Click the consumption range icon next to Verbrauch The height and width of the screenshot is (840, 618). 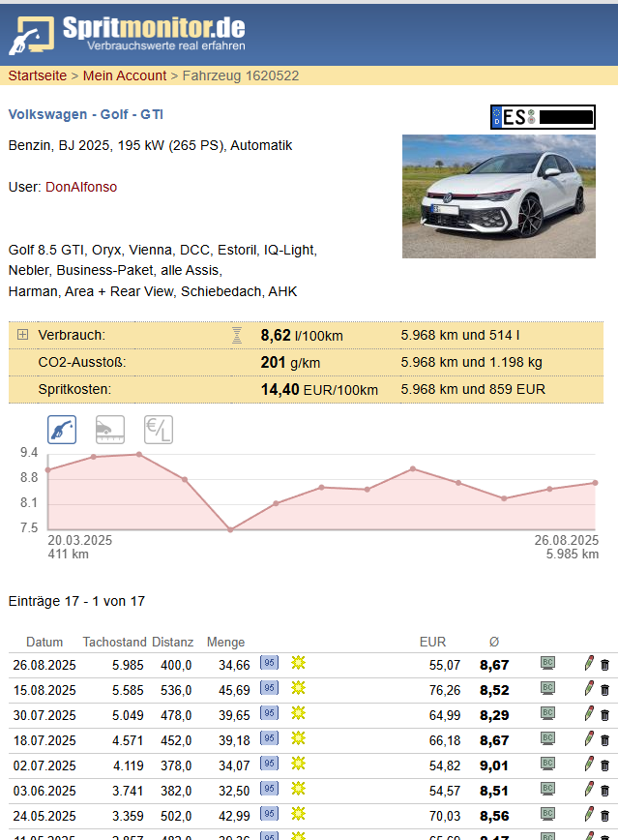[237, 335]
